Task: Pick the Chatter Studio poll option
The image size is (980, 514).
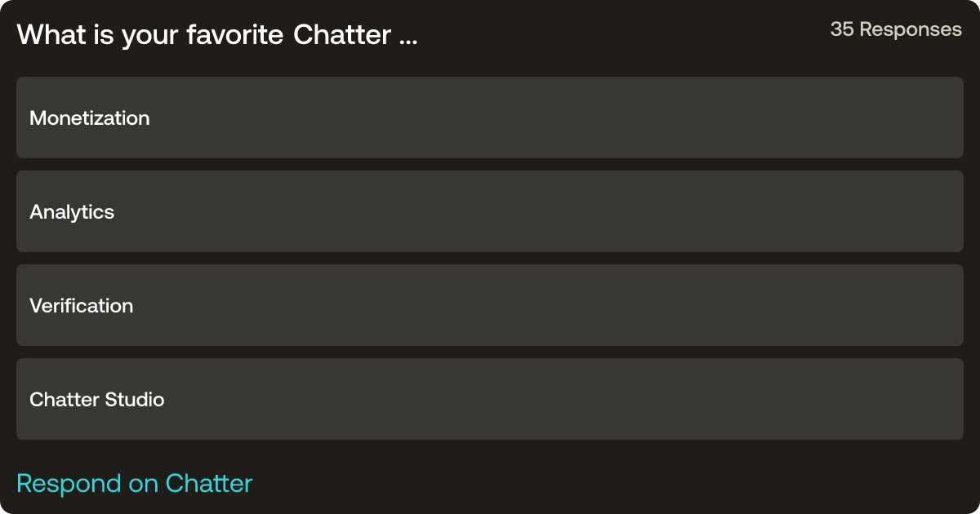Action: [490, 399]
